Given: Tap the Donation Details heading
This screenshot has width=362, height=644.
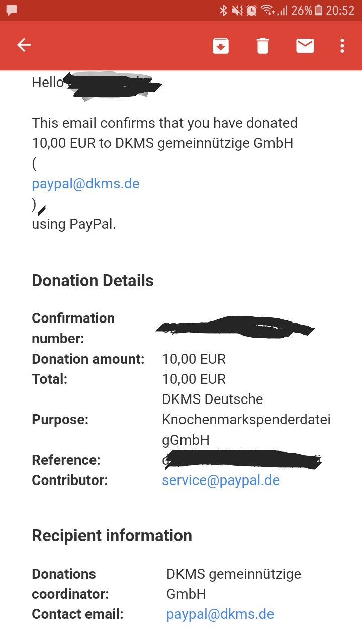Looking at the screenshot, I should pos(93,281).
